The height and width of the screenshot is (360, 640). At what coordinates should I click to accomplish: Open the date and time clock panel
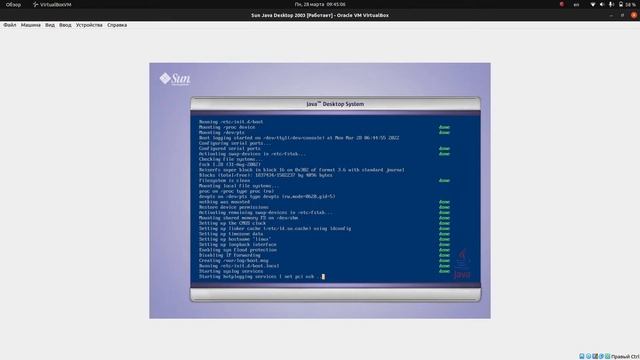tap(320, 4)
